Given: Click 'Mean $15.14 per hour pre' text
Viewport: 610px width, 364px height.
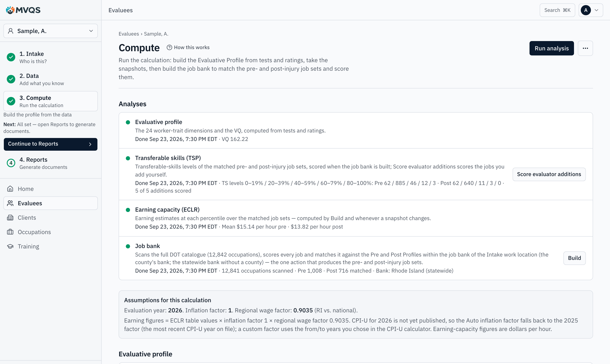Looking at the screenshot, I should pos(254,227).
